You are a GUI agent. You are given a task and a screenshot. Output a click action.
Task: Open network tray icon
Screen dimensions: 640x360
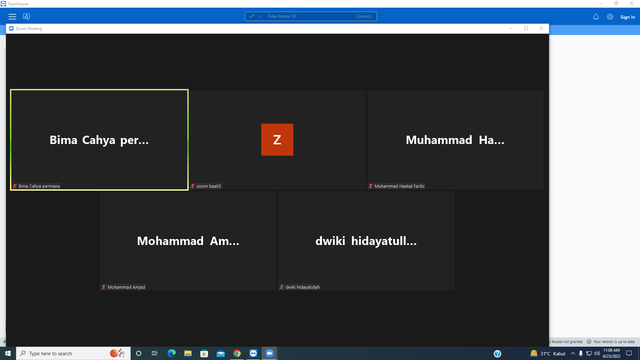[589, 353]
